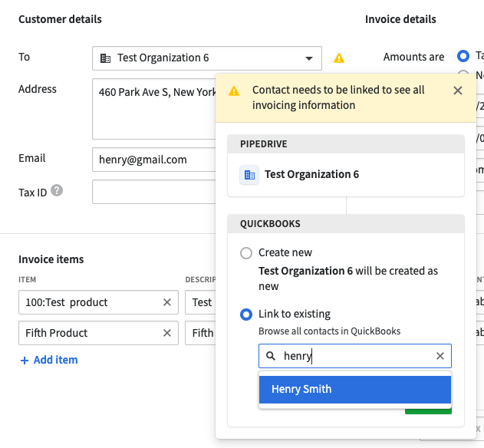This screenshot has width=484, height=448.
Task: Click the 100:Test product item field
Action: (98, 302)
